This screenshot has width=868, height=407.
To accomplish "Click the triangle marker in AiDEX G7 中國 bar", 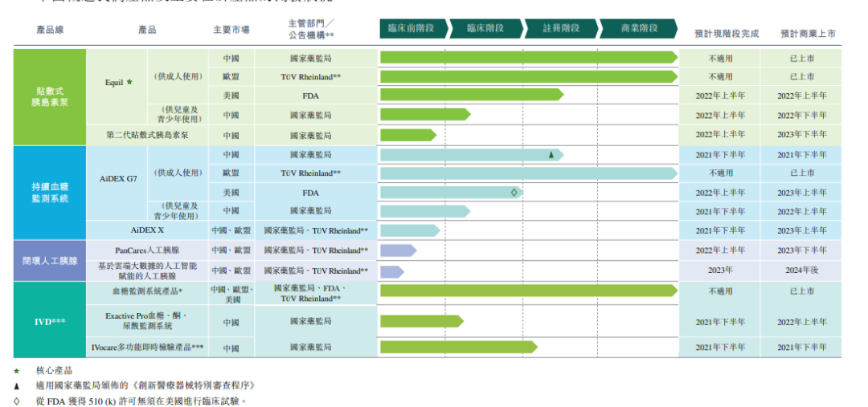I will [x=551, y=156].
